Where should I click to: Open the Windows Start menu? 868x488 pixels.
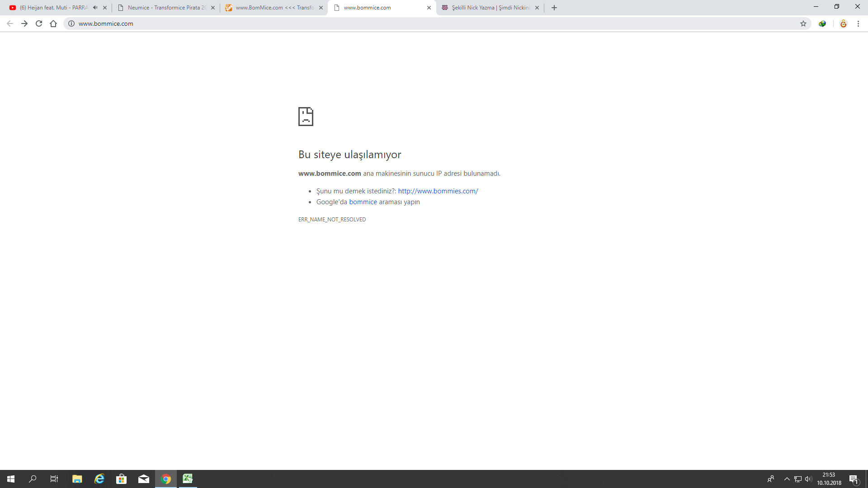click(x=11, y=479)
